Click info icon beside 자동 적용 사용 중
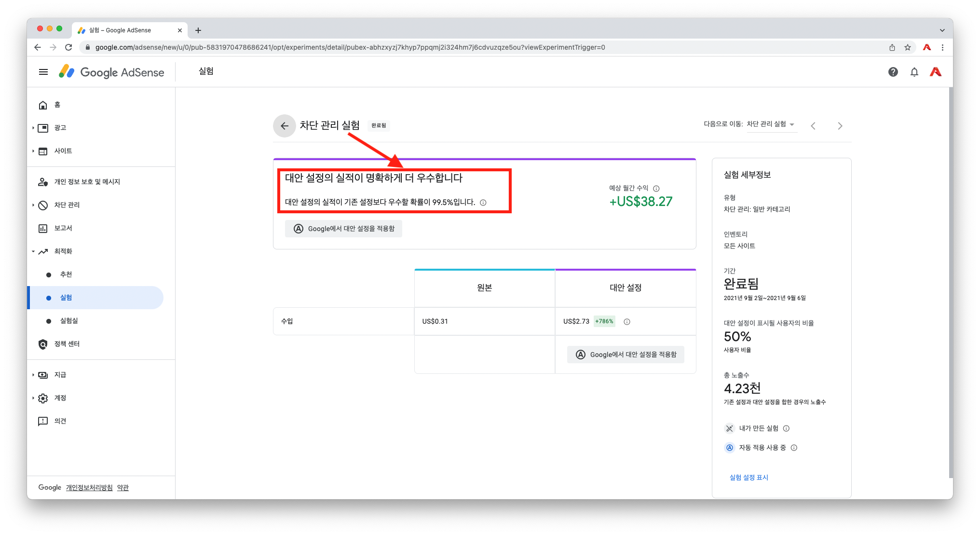The image size is (980, 535). click(794, 448)
